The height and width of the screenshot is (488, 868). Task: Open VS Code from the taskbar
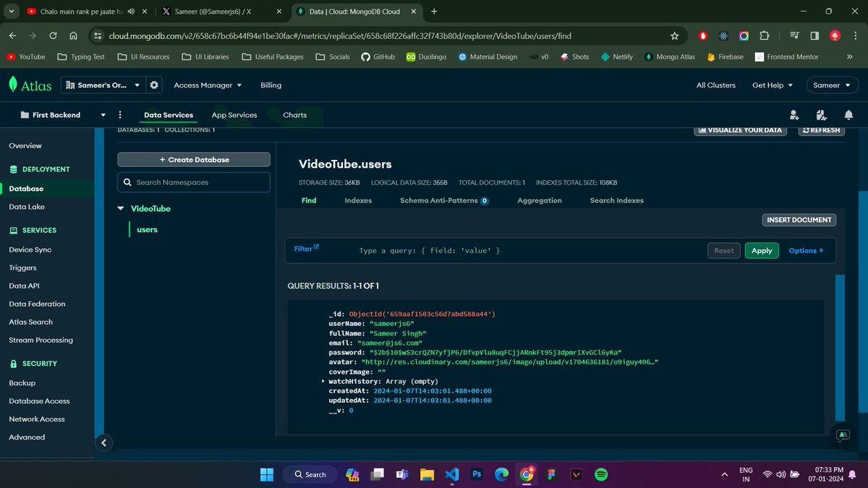452,474
